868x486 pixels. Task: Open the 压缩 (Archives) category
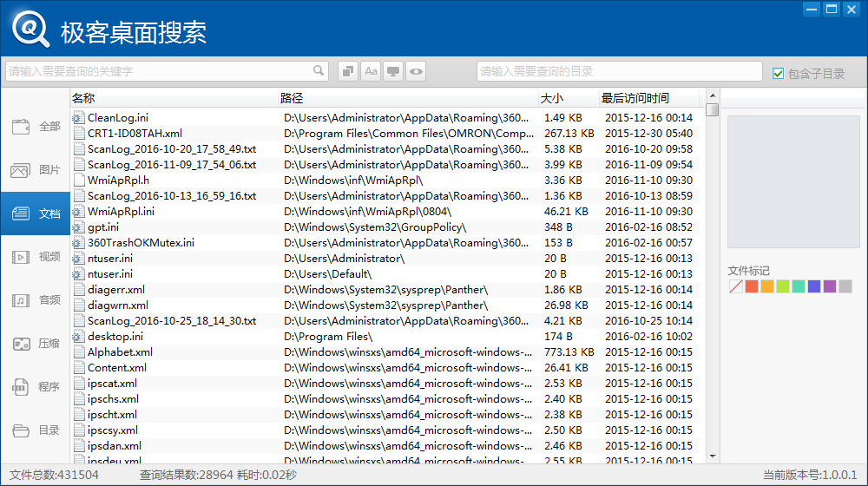pos(36,344)
